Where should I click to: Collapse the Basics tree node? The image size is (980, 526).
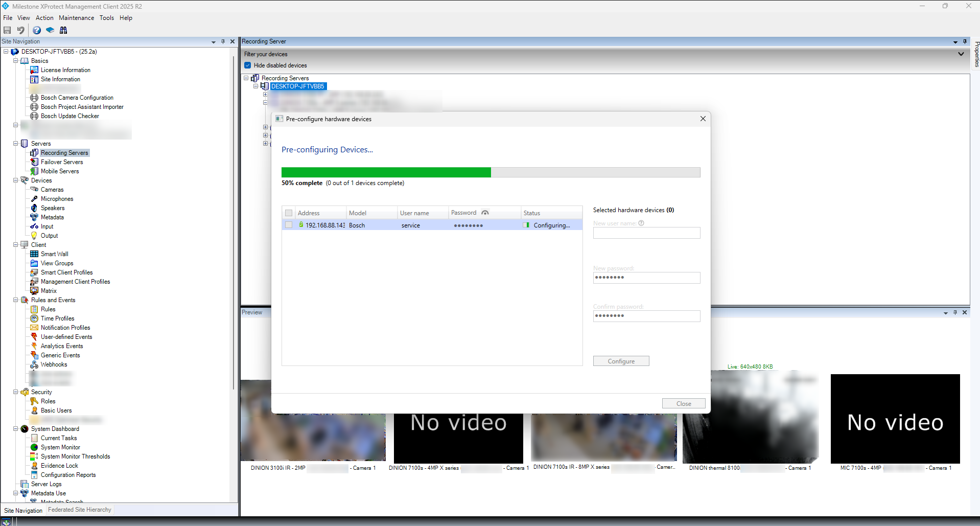coord(16,61)
